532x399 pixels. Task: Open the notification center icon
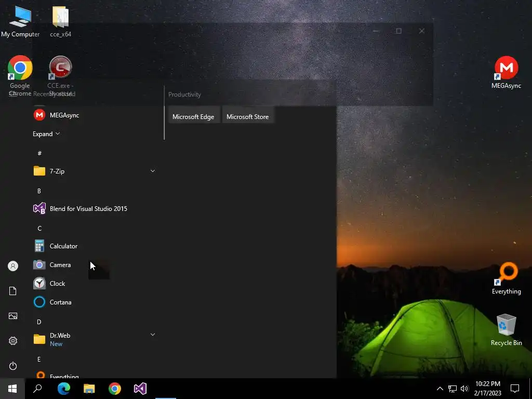515,389
